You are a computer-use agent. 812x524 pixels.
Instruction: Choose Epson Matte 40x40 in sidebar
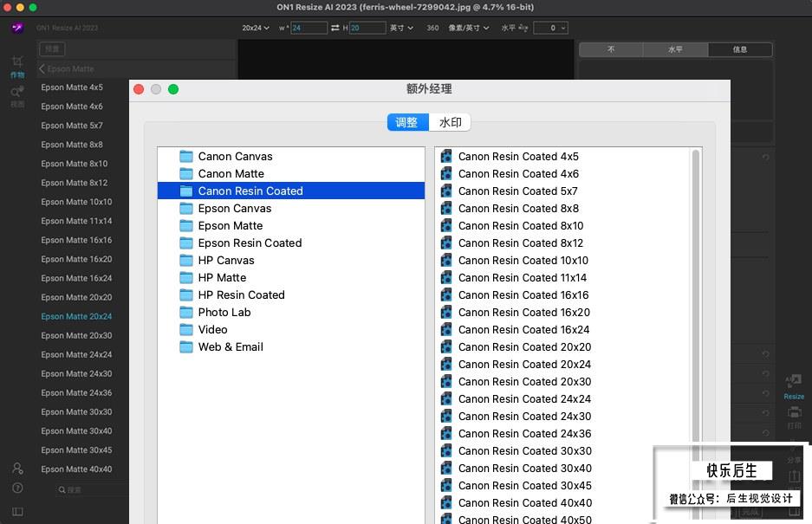pyautogui.click(x=76, y=469)
